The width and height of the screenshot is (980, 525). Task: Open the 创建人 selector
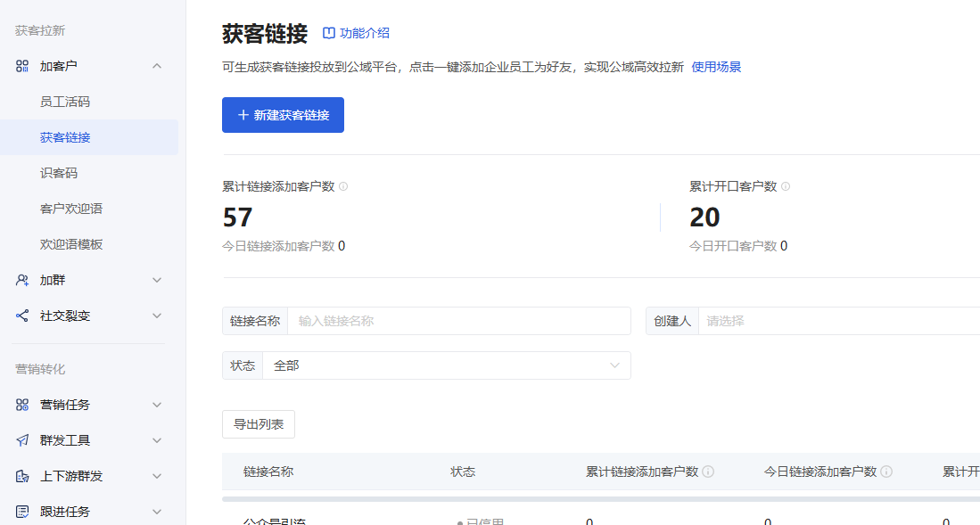coord(839,321)
